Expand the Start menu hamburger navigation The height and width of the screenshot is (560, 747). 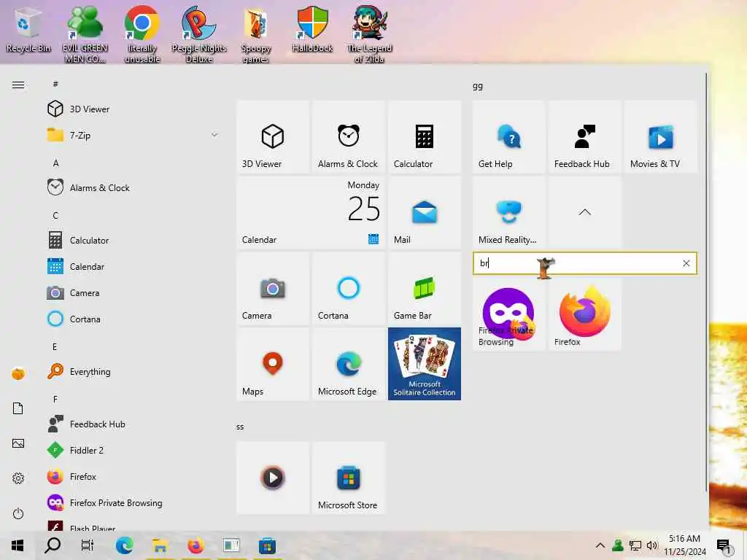tap(18, 85)
